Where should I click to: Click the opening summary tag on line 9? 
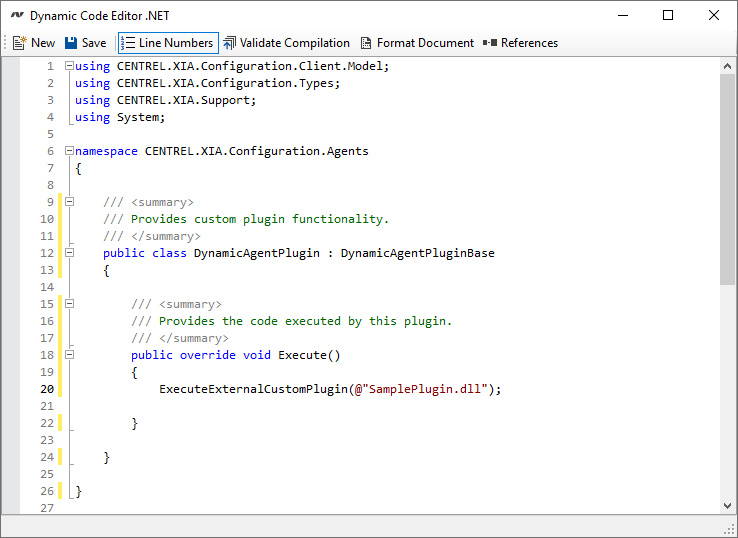point(162,202)
